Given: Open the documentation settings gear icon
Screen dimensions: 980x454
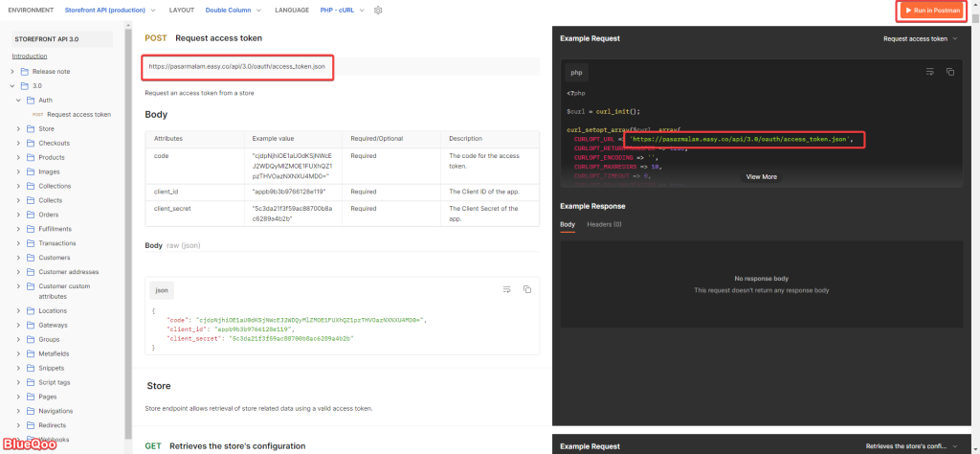Looking at the screenshot, I should [x=378, y=11].
